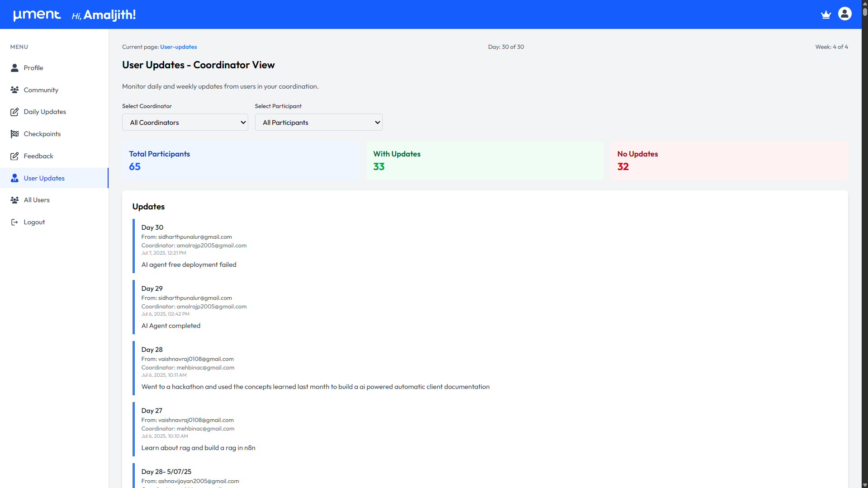
Task: Click the Logout arrow icon
Action: coord(14,222)
